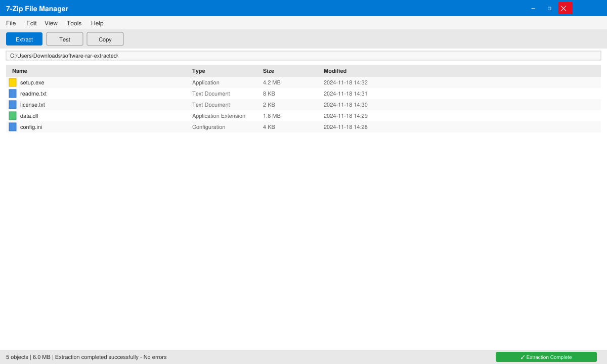607x364 pixels.
Task: Click the 8 KB size value
Action: [269, 94]
